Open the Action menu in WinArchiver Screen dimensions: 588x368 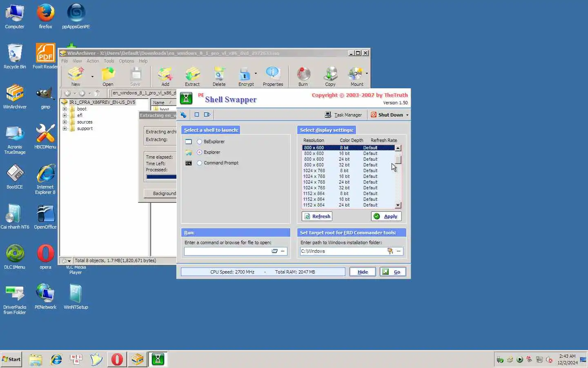93,61
